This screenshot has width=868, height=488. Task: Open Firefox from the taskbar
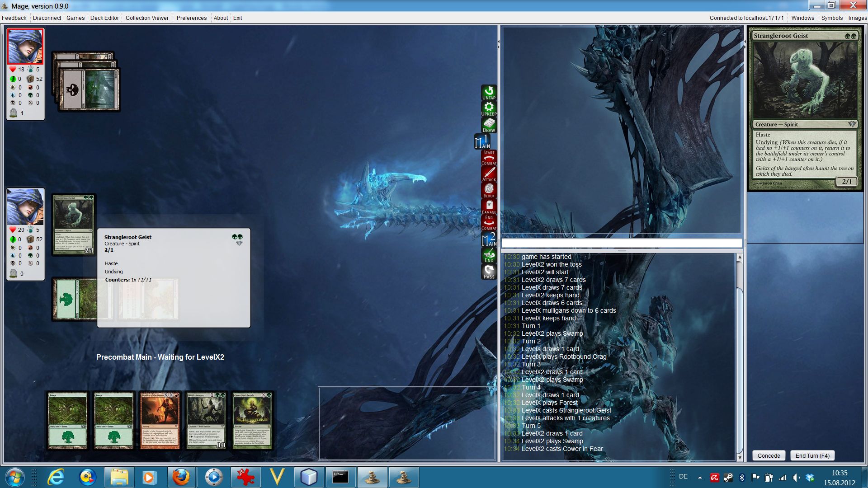click(181, 477)
